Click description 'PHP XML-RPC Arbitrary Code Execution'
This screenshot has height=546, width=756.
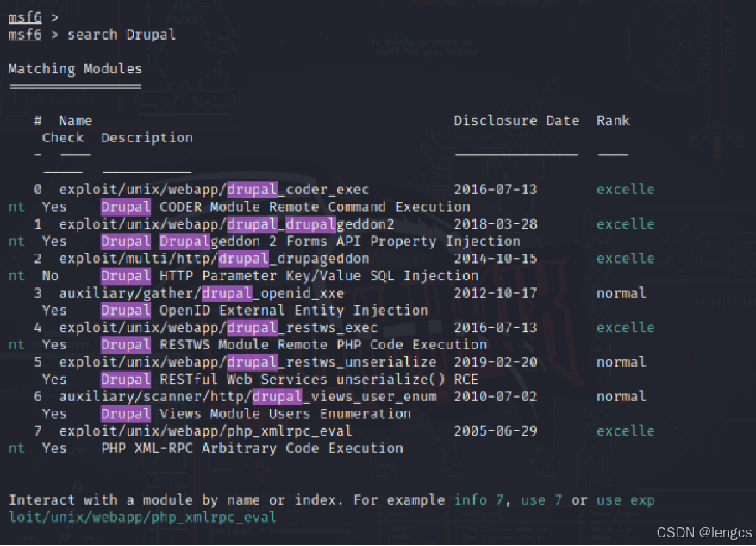[x=252, y=449]
